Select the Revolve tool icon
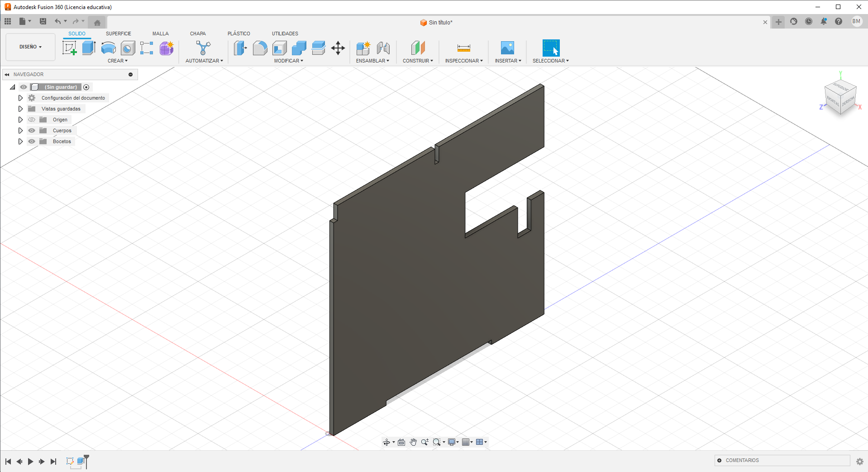This screenshot has height=472, width=868. tap(108, 48)
